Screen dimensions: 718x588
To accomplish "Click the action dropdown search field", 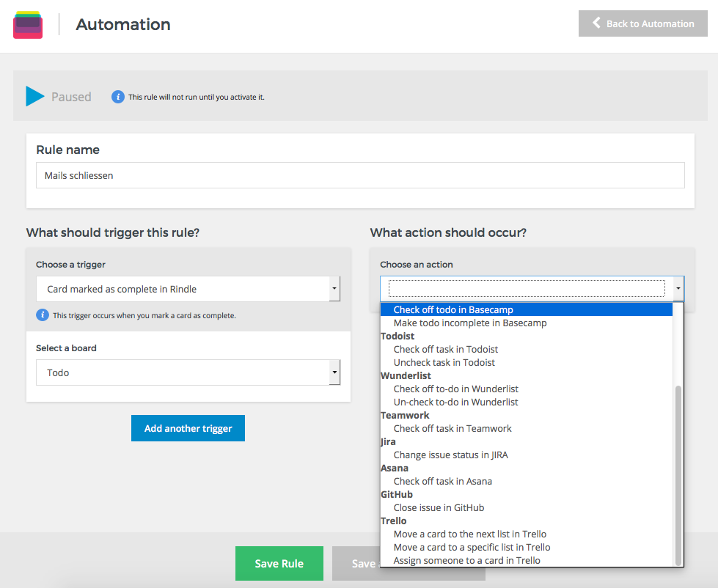I will (527, 288).
